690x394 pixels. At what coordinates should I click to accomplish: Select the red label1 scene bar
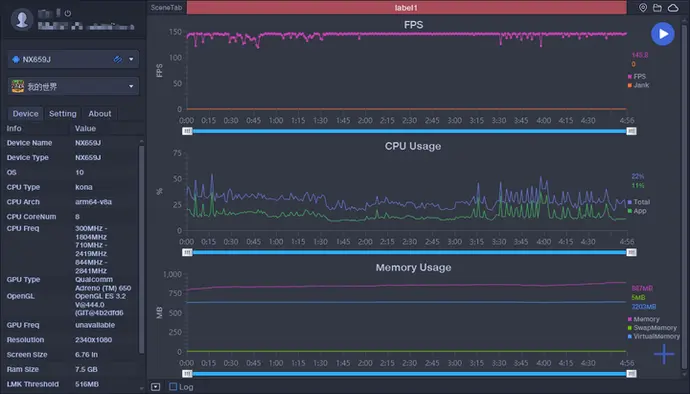coord(406,7)
